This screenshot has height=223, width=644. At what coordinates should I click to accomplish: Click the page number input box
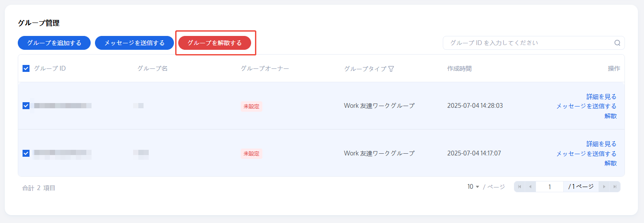pyautogui.click(x=549, y=187)
